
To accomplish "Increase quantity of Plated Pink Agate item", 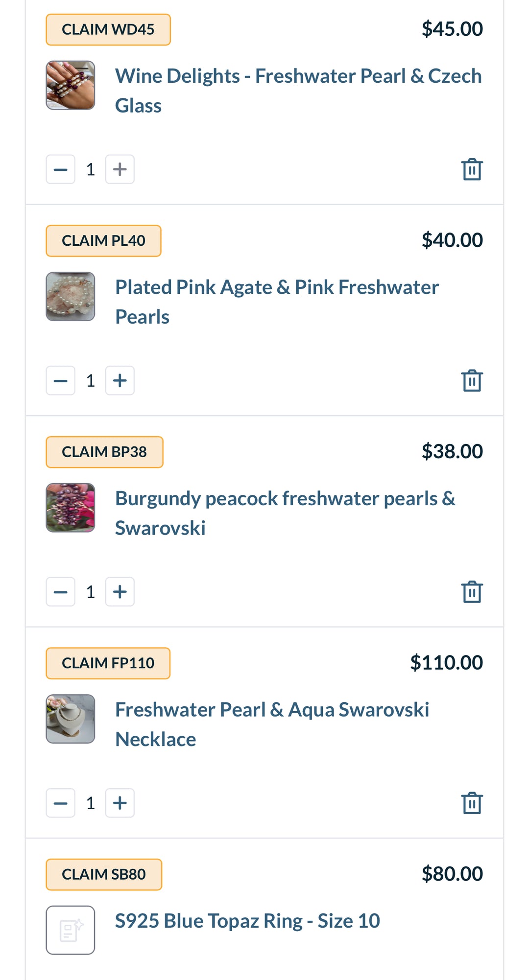I will [x=120, y=380].
